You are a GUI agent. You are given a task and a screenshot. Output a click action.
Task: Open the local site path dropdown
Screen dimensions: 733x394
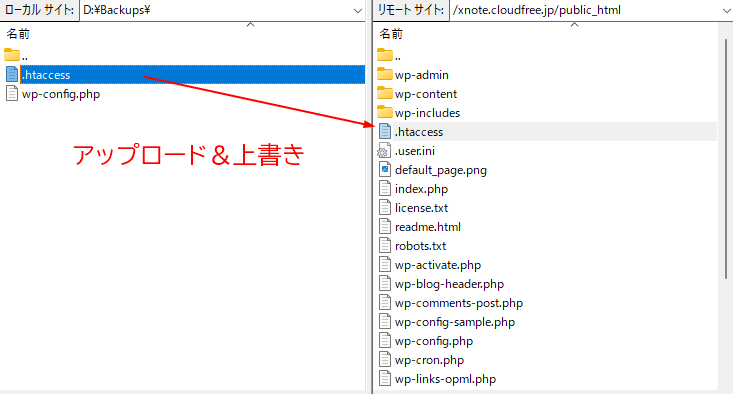click(358, 10)
